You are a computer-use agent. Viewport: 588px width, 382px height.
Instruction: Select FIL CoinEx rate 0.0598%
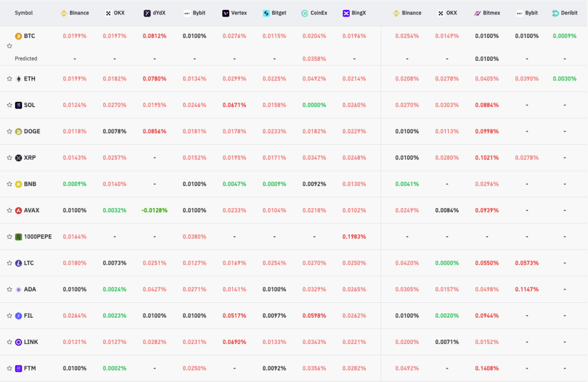pos(314,315)
